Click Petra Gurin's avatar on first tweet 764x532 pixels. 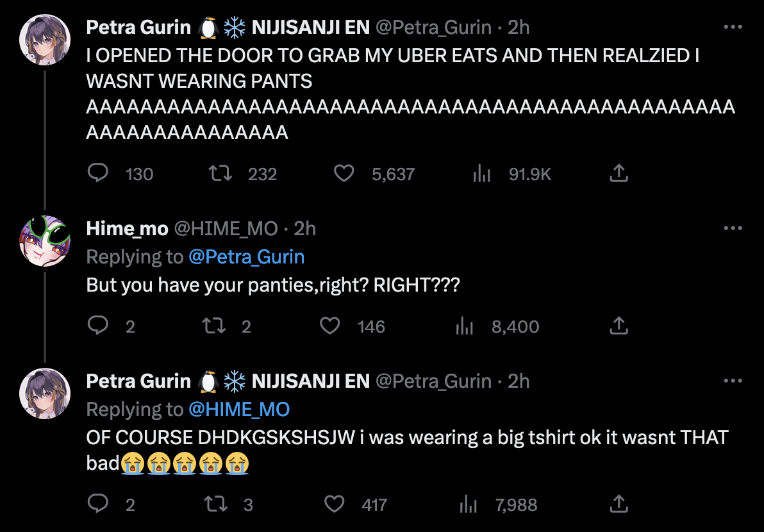click(x=44, y=39)
